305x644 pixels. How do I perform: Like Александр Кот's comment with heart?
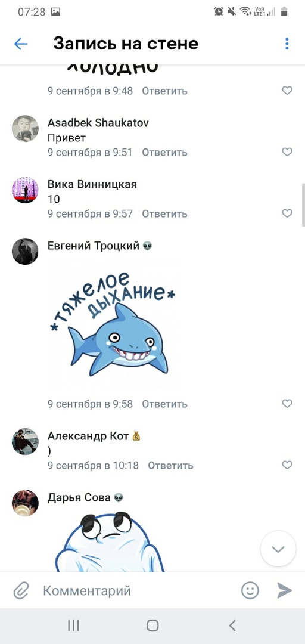point(287,465)
